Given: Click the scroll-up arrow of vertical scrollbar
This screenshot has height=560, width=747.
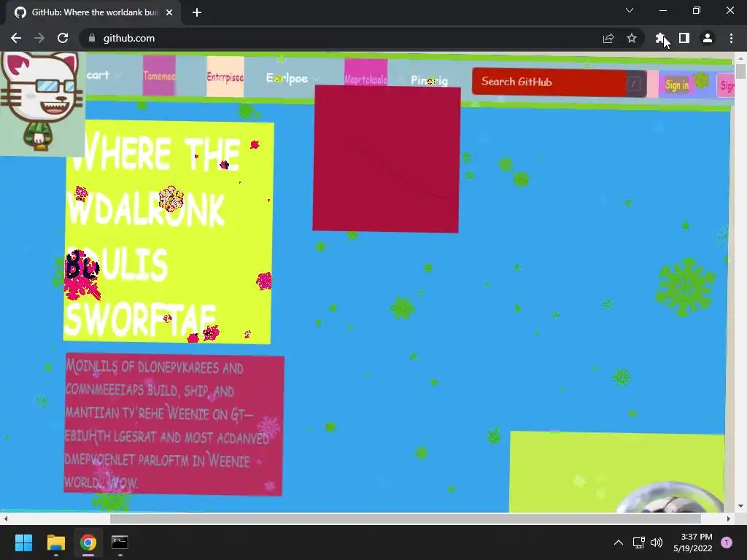Looking at the screenshot, I should 740,58.
